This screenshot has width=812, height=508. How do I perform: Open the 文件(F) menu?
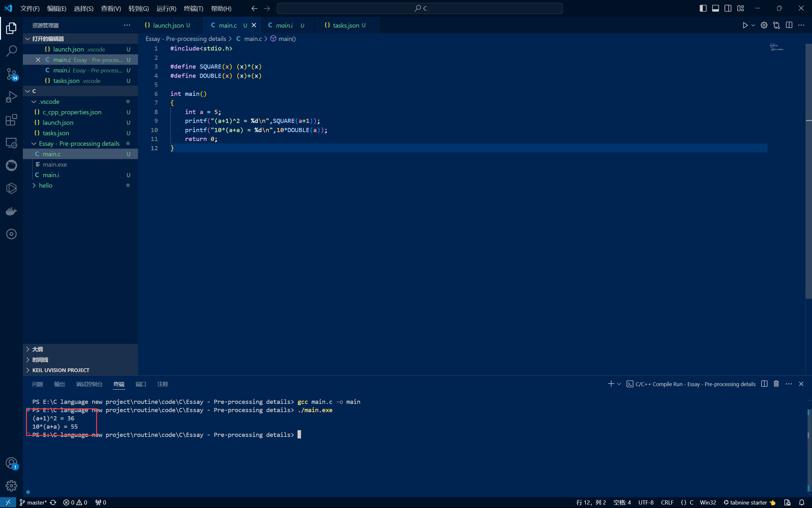pos(30,8)
